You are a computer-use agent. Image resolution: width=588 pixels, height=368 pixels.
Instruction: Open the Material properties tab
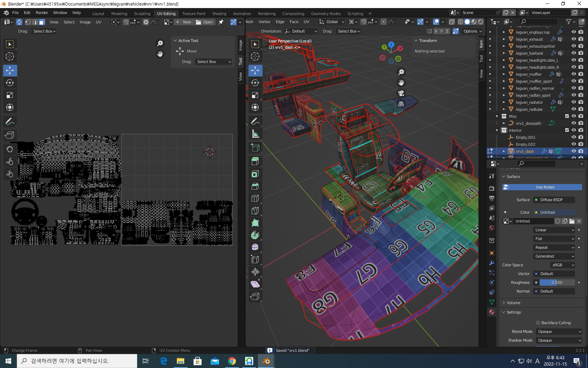click(492, 312)
